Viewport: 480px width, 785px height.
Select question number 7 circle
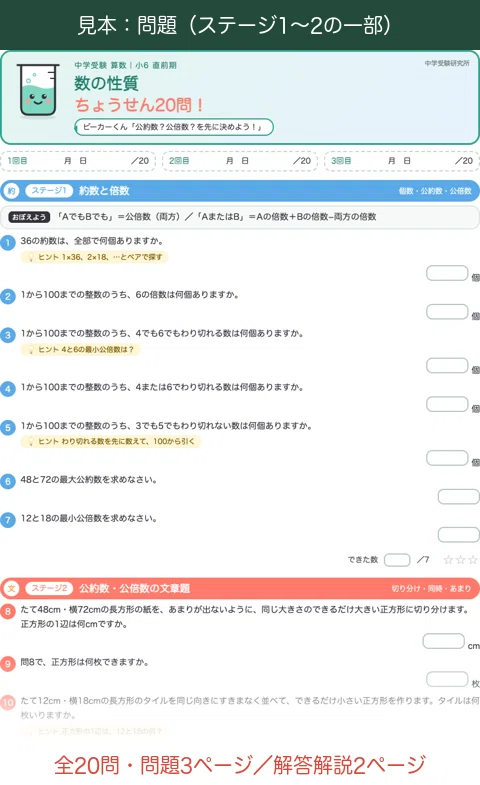pos(8,520)
